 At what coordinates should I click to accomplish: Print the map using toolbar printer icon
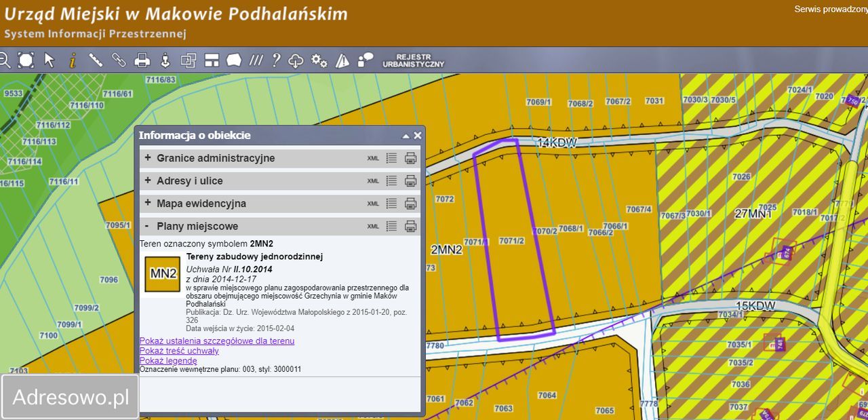tap(142, 60)
